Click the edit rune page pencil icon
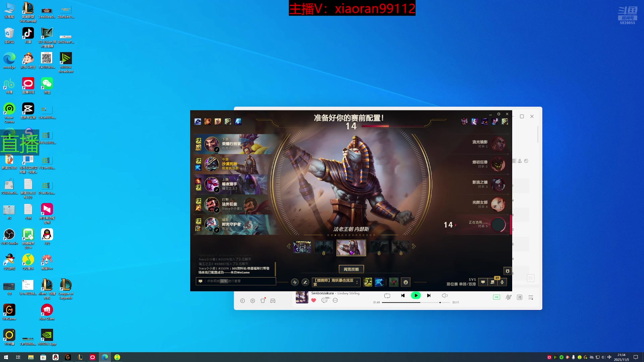Screen dimensions: 644x362 [305, 282]
